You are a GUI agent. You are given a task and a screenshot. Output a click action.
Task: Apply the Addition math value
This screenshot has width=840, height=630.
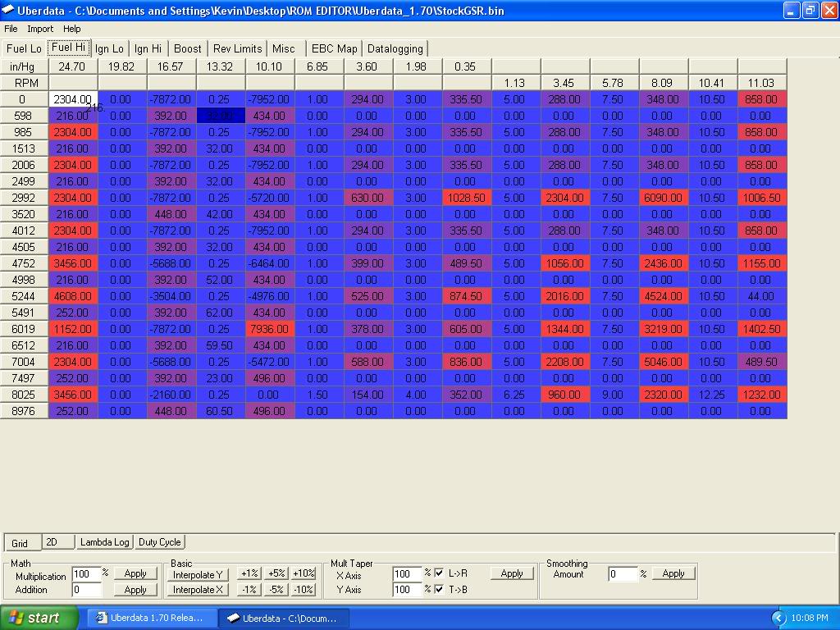[135, 590]
